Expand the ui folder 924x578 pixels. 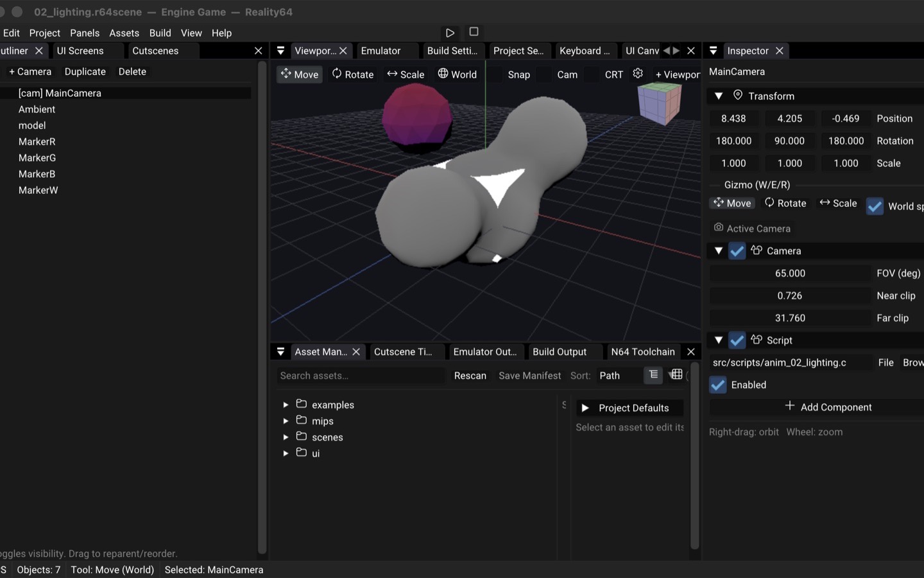point(286,453)
